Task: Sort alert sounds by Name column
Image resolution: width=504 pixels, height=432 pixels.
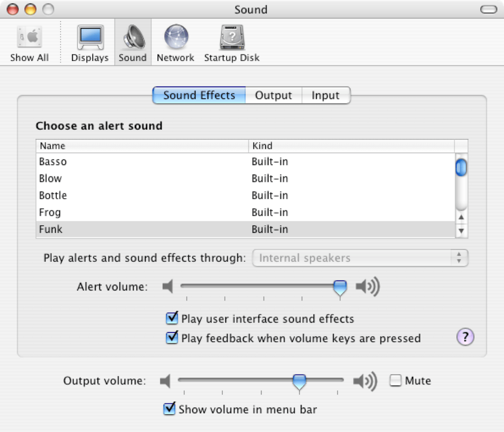Action: [x=142, y=146]
